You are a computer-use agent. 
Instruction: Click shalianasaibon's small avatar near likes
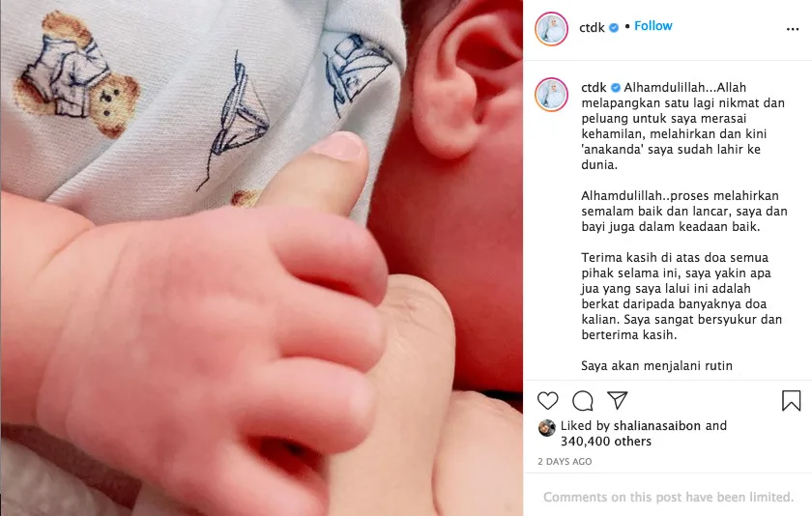point(547,428)
